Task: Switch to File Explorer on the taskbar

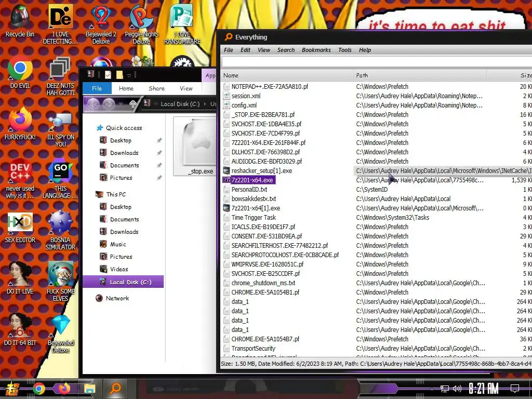Action: click(90, 389)
